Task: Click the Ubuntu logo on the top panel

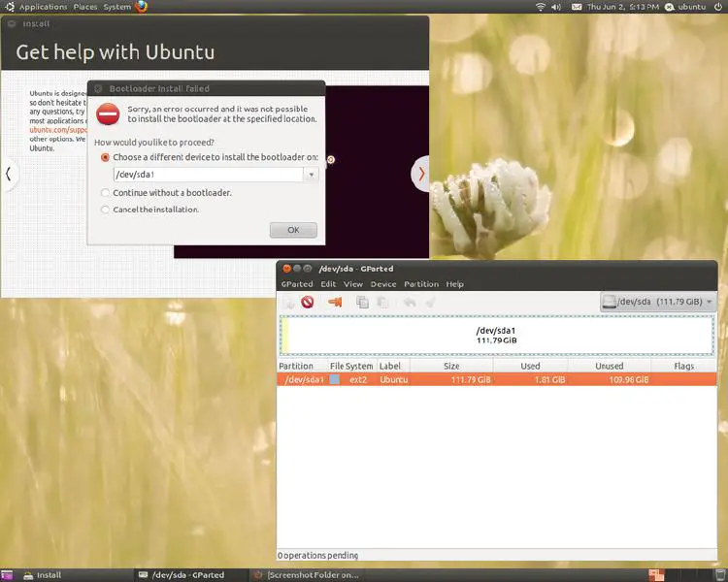Action: 10,7
